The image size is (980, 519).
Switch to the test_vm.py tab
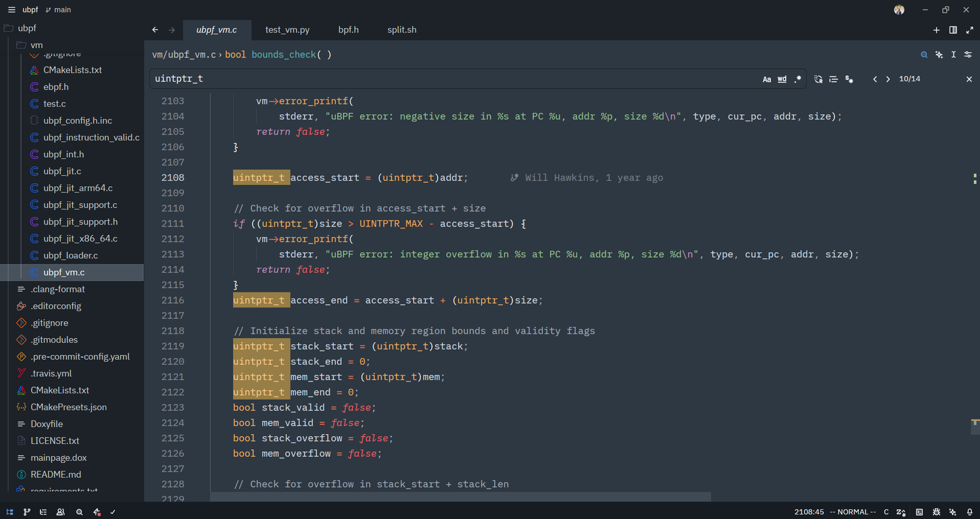coord(287,30)
